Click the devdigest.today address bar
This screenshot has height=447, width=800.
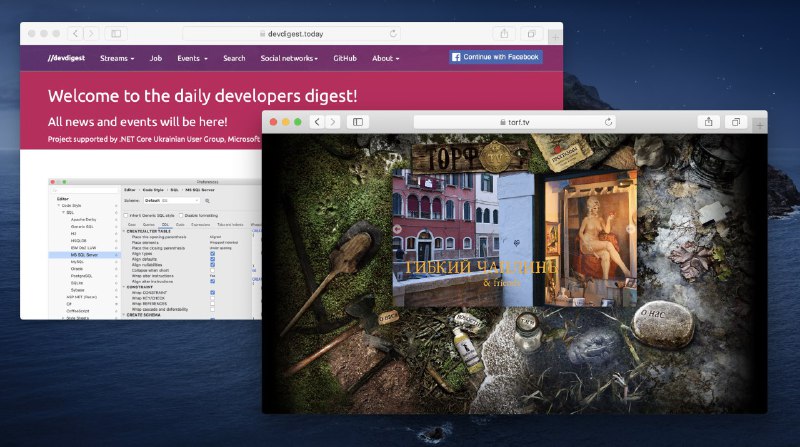[x=291, y=34]
